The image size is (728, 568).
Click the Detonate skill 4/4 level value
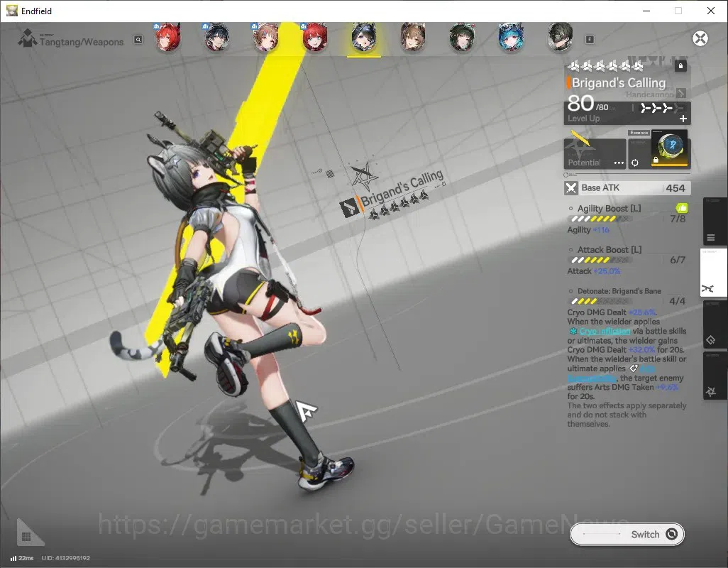click(678, 302)
